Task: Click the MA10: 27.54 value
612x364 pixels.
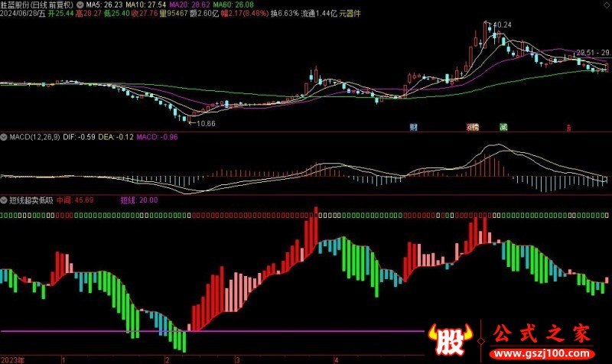Action: tap(145, 5)
